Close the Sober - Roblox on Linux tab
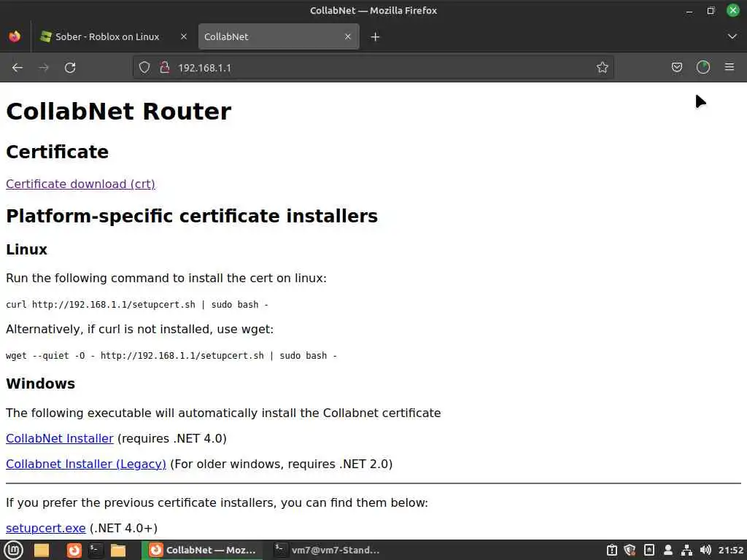This screenshot has height=560, width=747. click(183, 36)
